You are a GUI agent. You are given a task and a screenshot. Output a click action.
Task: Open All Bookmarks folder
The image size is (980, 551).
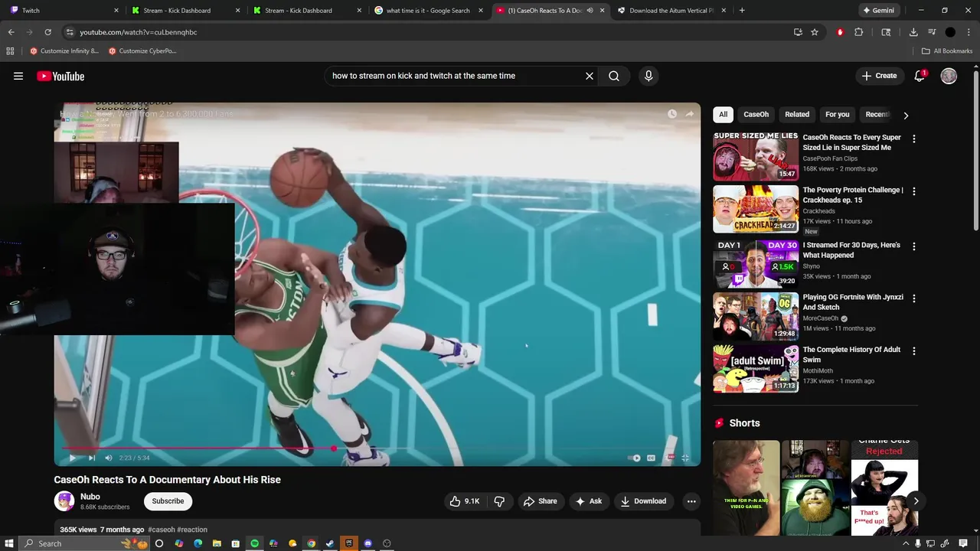tap(947, 51)
